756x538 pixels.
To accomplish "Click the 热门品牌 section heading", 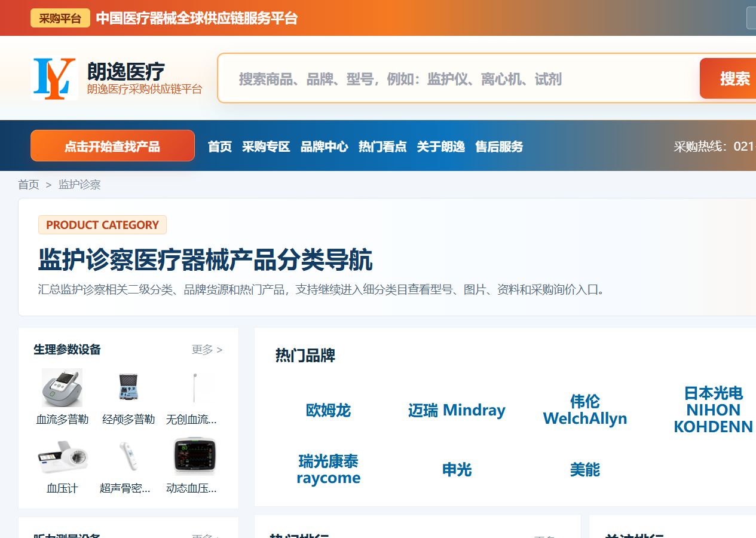I will (x=305, y=356).
